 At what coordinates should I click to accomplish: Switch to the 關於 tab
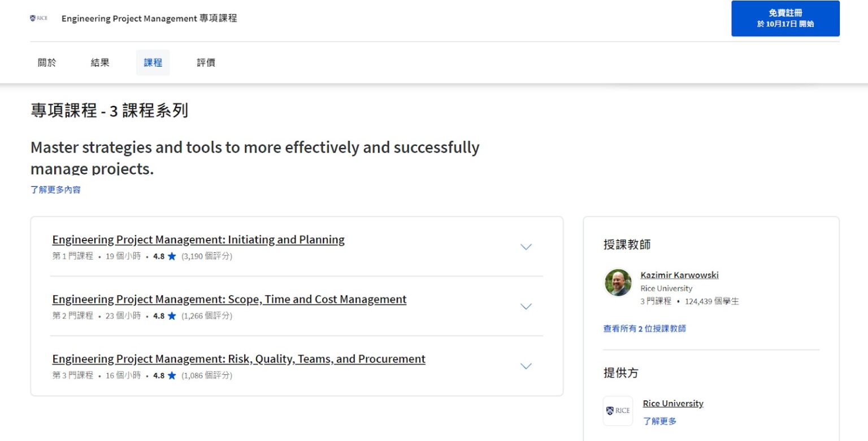[x=47, y=62]
